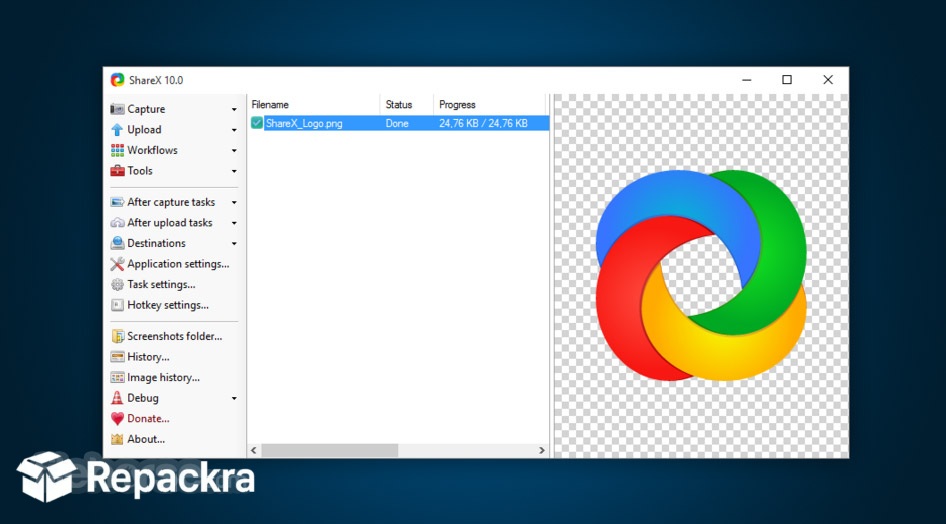This screenshot has width=946, height=524.
Task: Click the About crown icon
Action: click(117, 439)
